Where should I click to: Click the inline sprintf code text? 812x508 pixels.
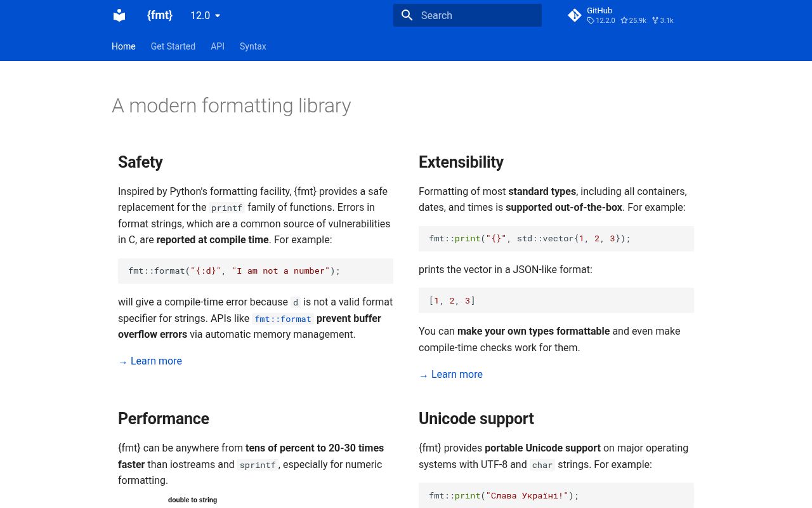point(258,465)
